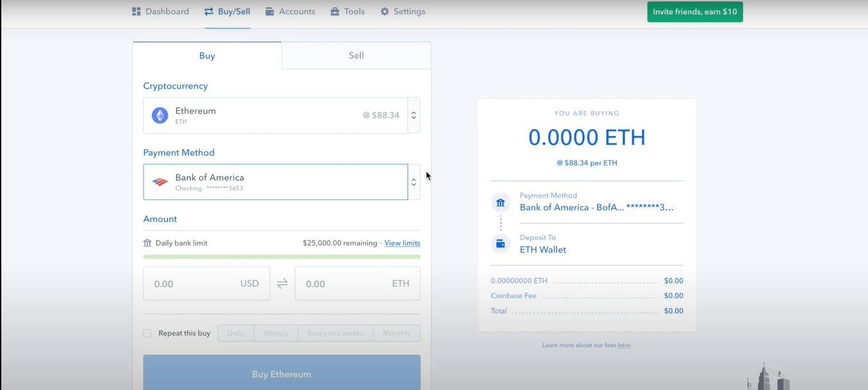Click the Settings gear icon
Image resolution: width=868 pixels, height=390 pixels.
pyautogui.click(x=385, y=12)
